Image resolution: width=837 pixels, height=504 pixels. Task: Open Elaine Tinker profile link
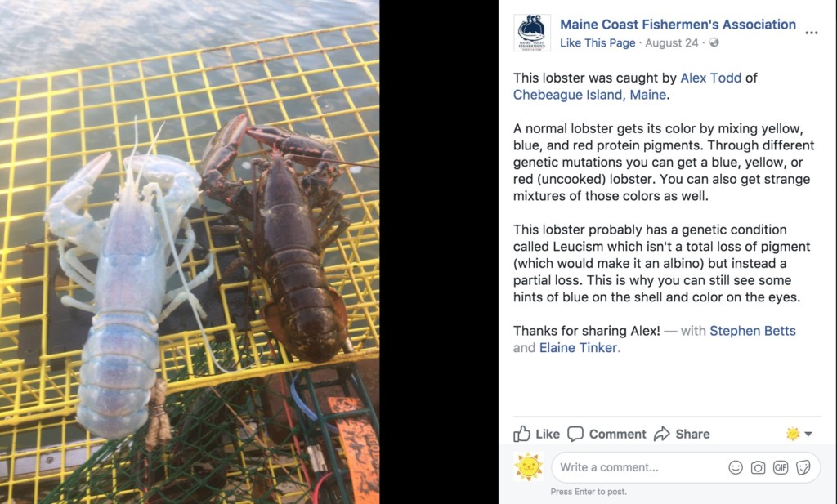pos(578,348)
